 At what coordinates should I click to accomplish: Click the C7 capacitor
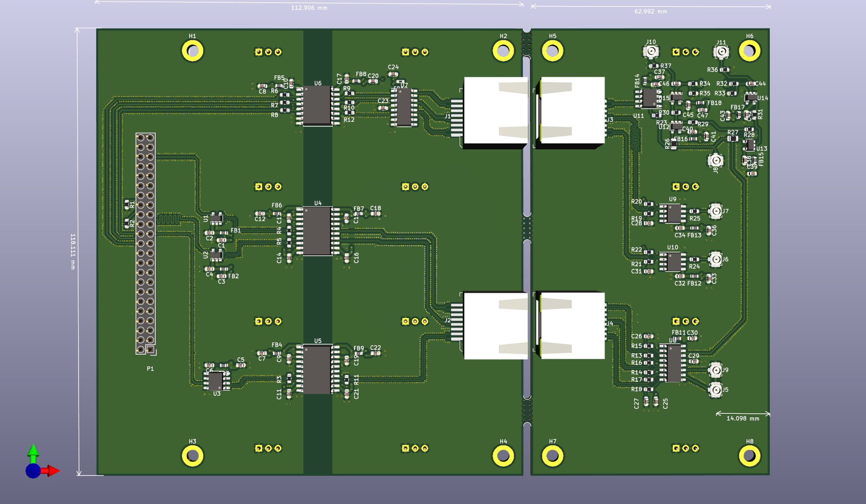[x=262, y=353]
